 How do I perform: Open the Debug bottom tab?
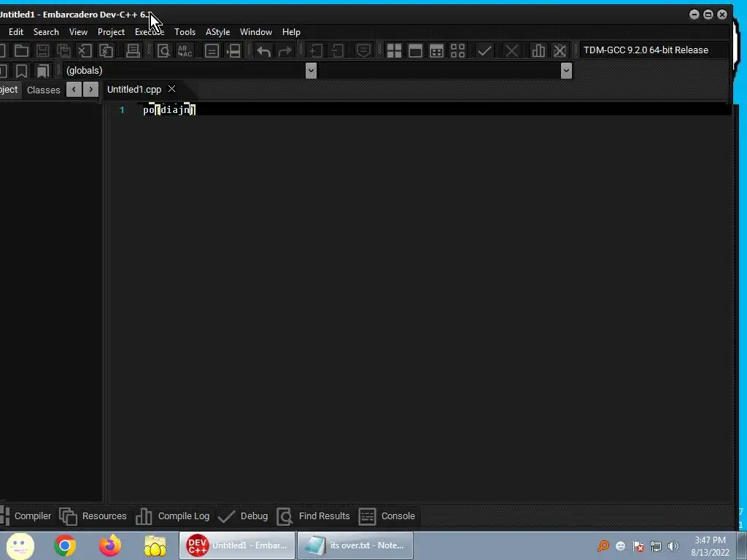tap(242, 516)
